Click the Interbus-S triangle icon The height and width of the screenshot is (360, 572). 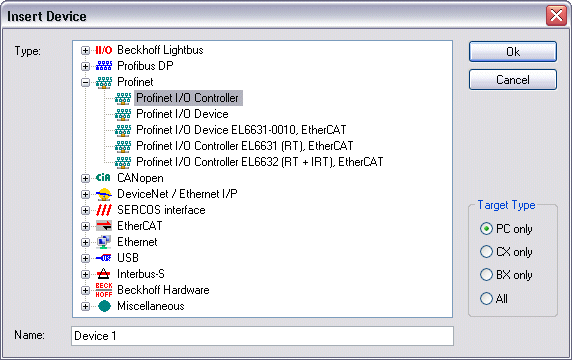tap(104, 274)
